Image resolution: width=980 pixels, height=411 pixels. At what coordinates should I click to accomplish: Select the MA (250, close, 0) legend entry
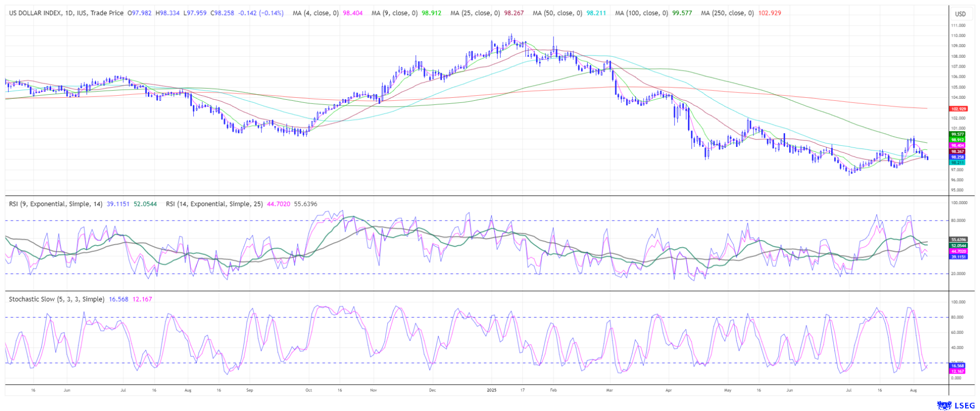[x=727, y=13]
